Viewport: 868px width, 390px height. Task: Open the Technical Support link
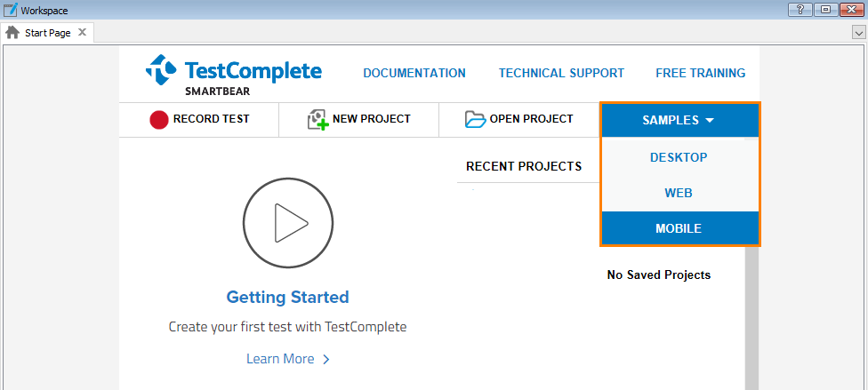(561, 73)
